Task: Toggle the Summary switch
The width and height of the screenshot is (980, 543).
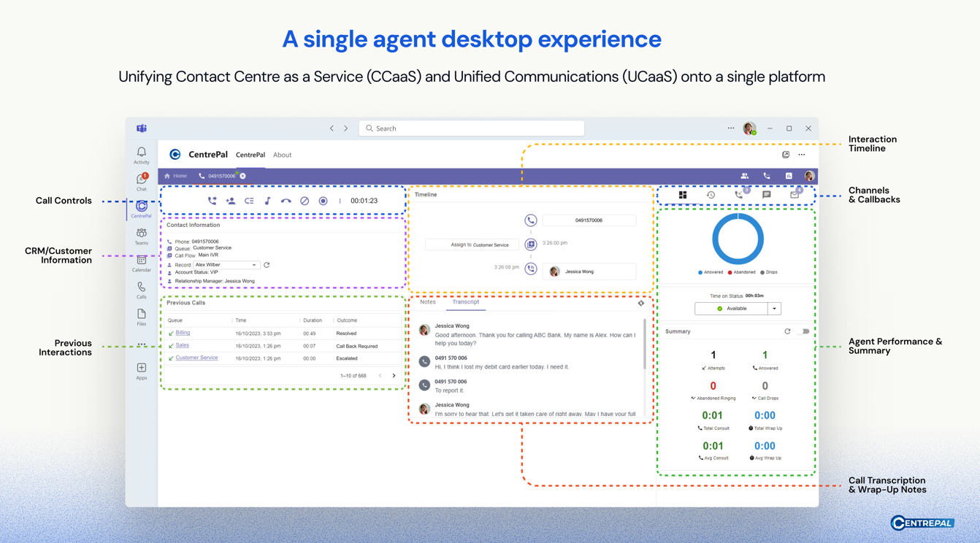Action: [805, 331]
